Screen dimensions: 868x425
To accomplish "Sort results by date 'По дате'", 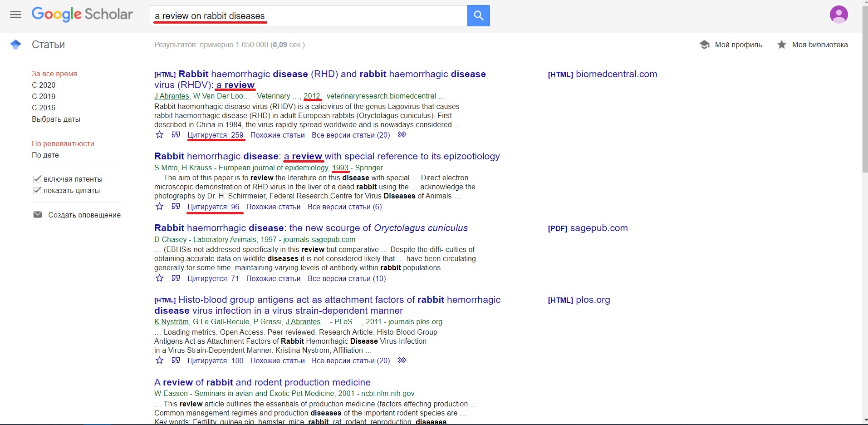I will (45, 155).
